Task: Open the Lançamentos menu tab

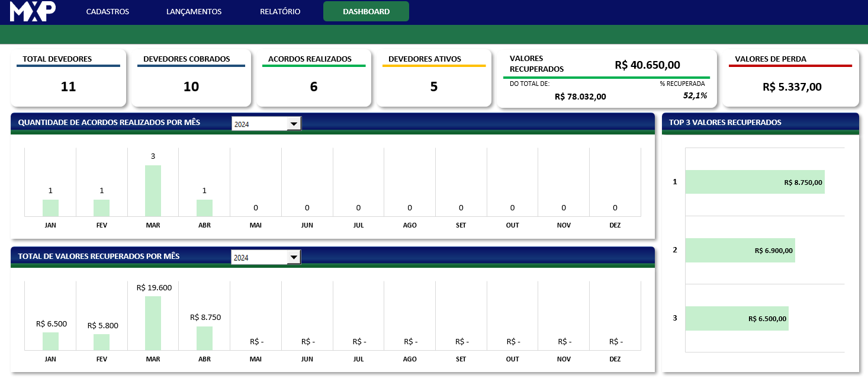Action: [194, 12]
